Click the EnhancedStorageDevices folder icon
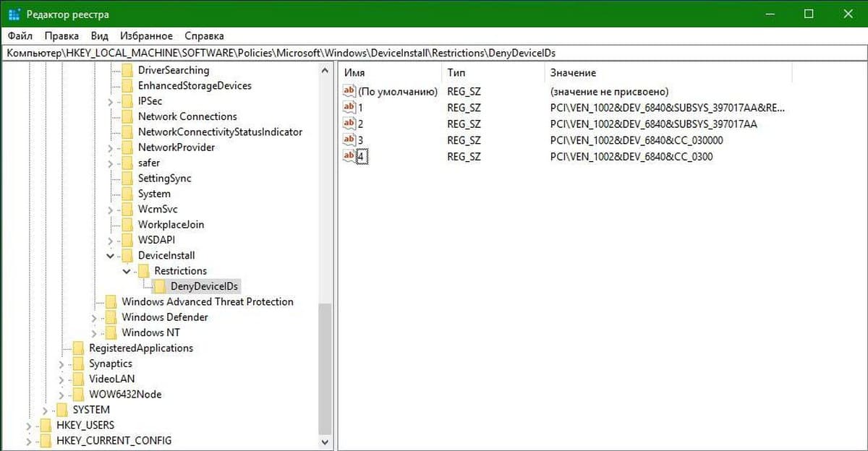 (127, 85)
